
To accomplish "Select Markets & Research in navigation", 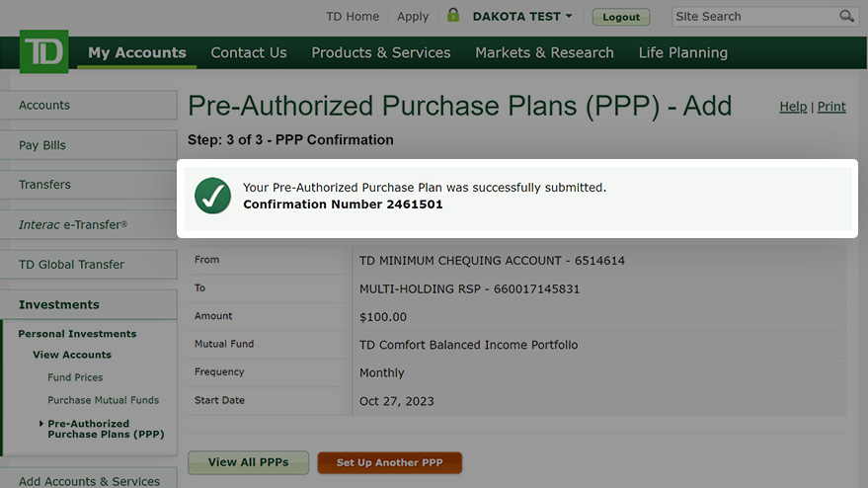I will pyautogui.click(x=544, y=52).
